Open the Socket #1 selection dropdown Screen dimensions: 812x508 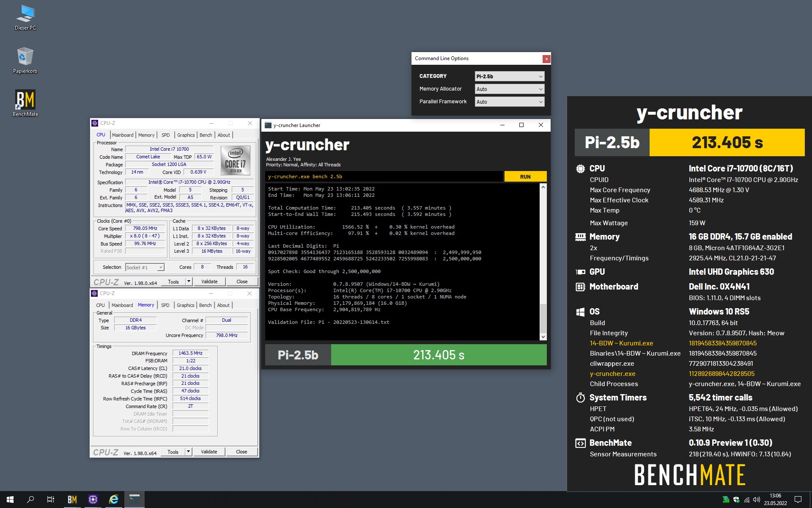(145, 267)
